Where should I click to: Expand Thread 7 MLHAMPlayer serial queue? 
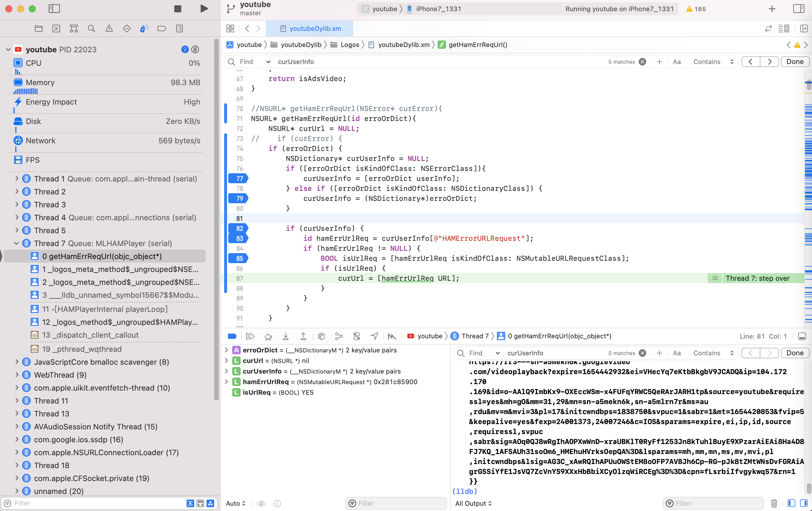pos(16,243)
